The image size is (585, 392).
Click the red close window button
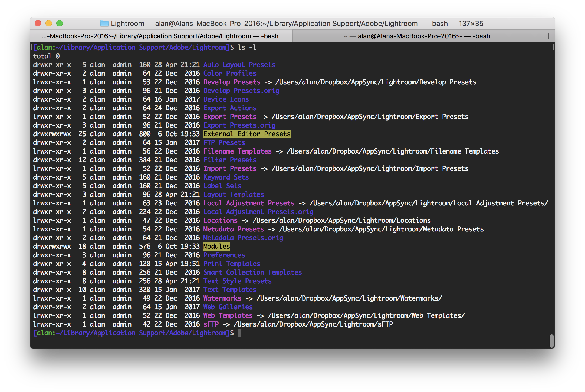pyautogui.click(x=38, y=24)
